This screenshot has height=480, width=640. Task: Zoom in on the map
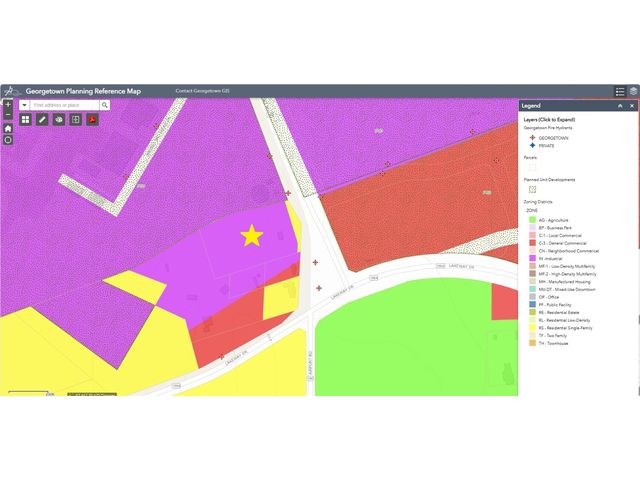point(8,103)
